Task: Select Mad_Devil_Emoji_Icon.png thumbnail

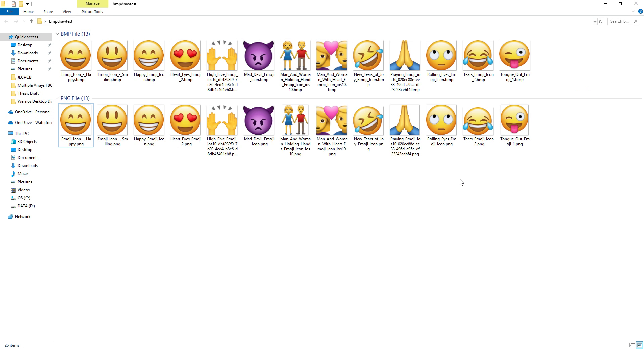Action: click(258, 120)
